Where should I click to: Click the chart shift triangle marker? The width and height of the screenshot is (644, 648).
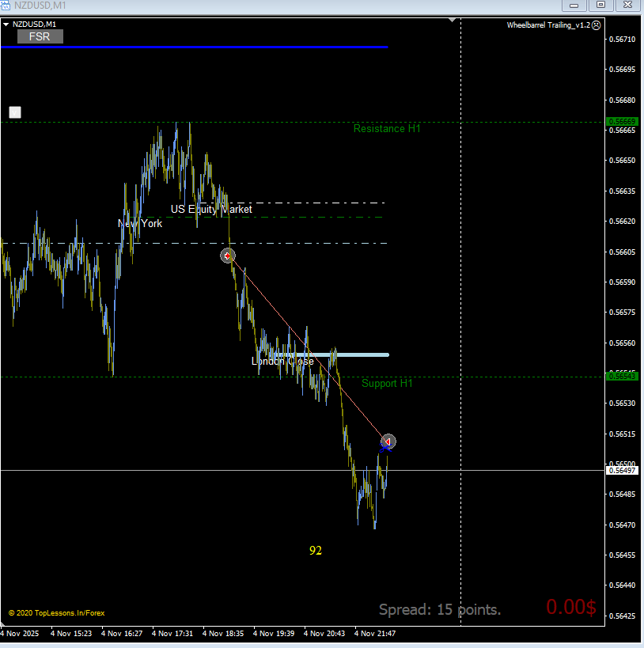(x=453, y=20)
